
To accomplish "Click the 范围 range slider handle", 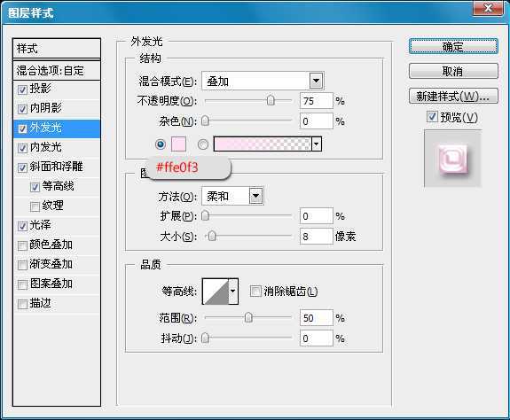I will pos(248,318).
